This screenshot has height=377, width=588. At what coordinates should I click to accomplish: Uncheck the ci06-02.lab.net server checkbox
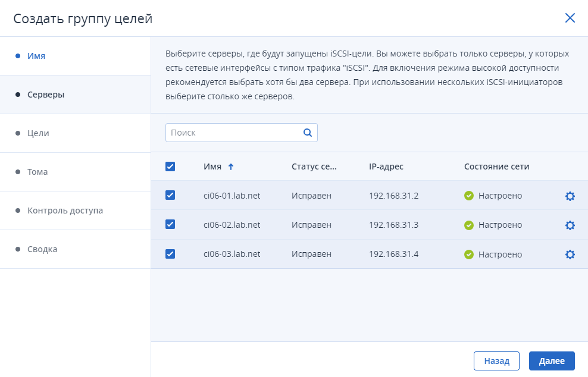(170, 225)
